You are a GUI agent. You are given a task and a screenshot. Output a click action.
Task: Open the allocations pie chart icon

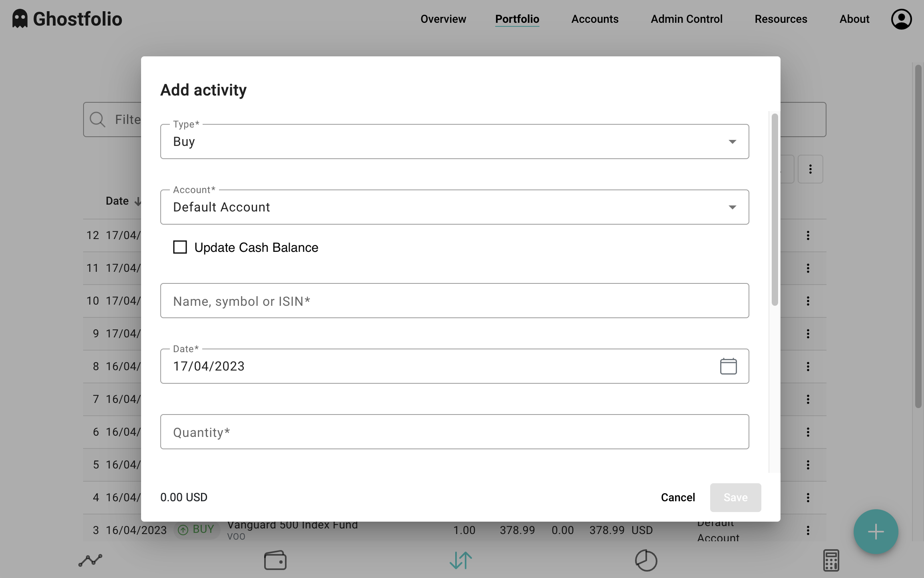click(x=646, y=560)
